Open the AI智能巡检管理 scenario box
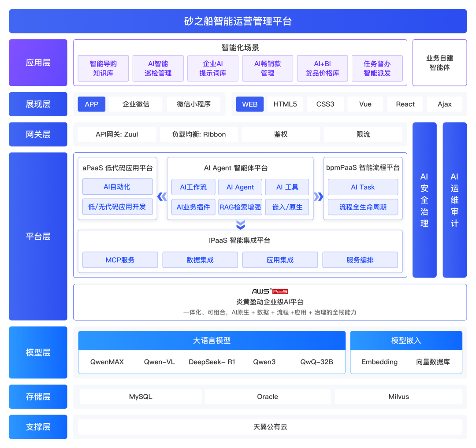476x448 pixels. click(158, 68)
